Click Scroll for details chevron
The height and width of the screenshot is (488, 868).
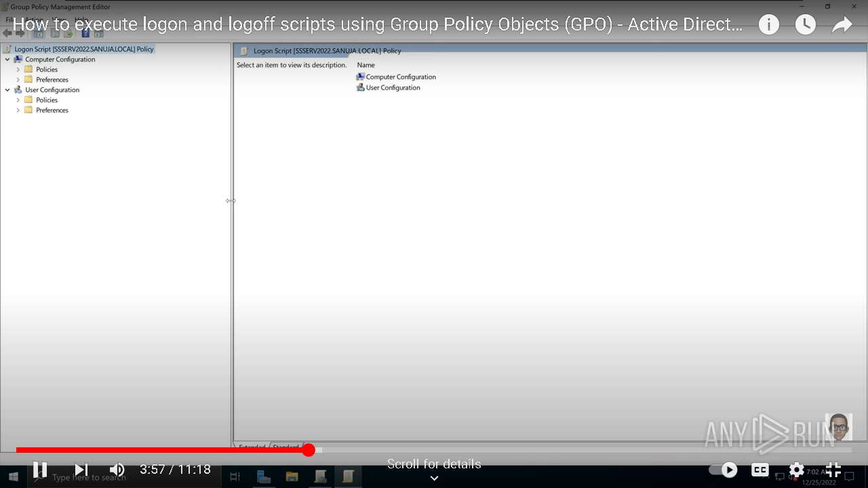click(434, 478)
